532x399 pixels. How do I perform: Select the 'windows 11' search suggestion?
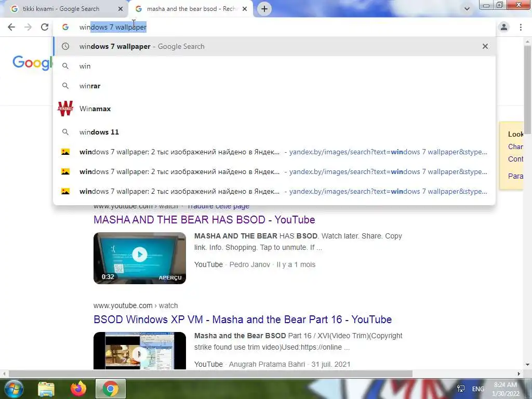[x=274, y=132]
